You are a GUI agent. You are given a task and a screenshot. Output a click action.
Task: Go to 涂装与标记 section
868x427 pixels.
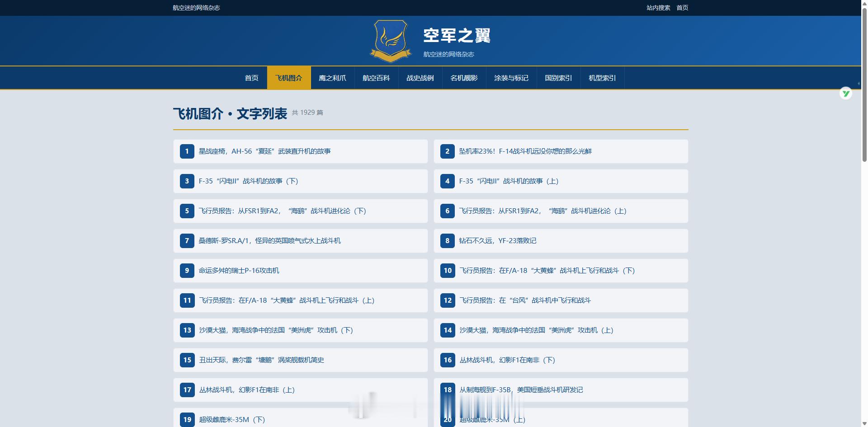[511, 78]
